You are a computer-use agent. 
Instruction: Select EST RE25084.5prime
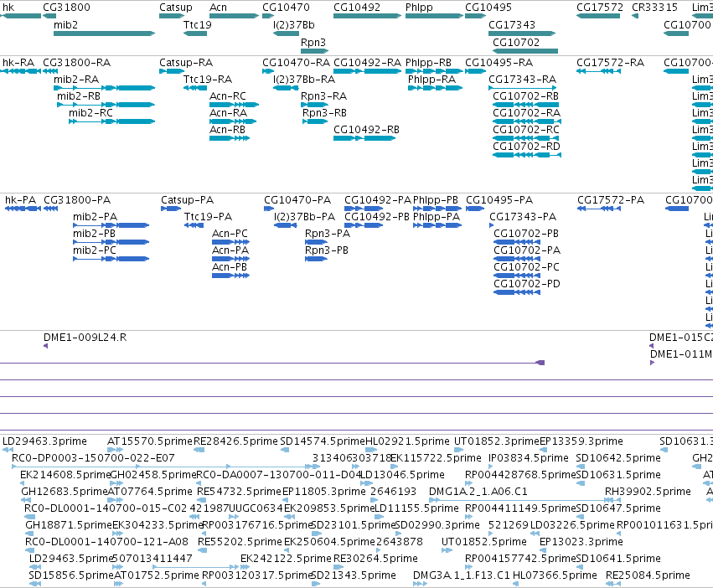click(x=612, y=584)
